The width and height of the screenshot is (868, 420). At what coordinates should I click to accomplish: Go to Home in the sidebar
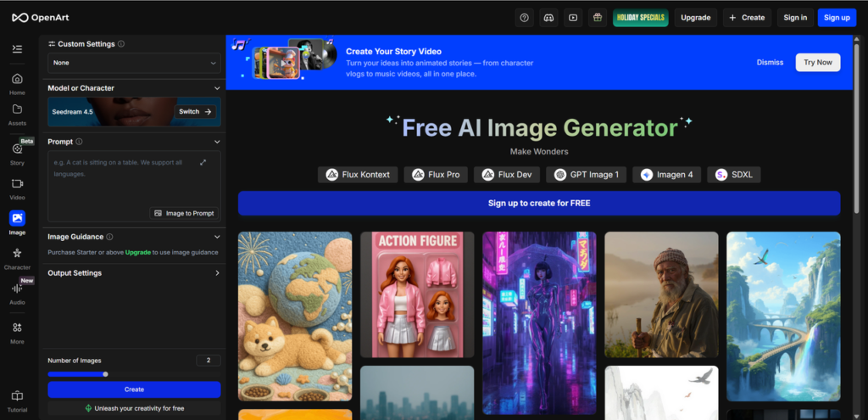[17, 84]
